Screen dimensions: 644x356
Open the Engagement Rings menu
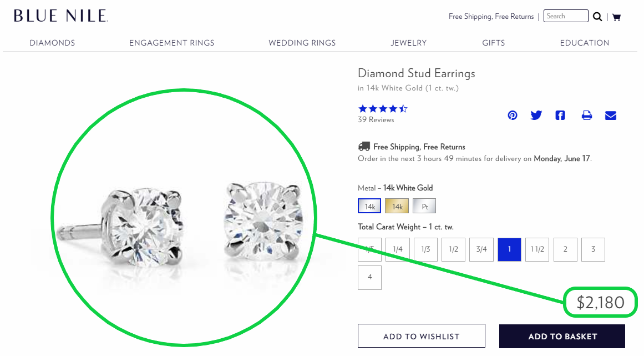171,43
